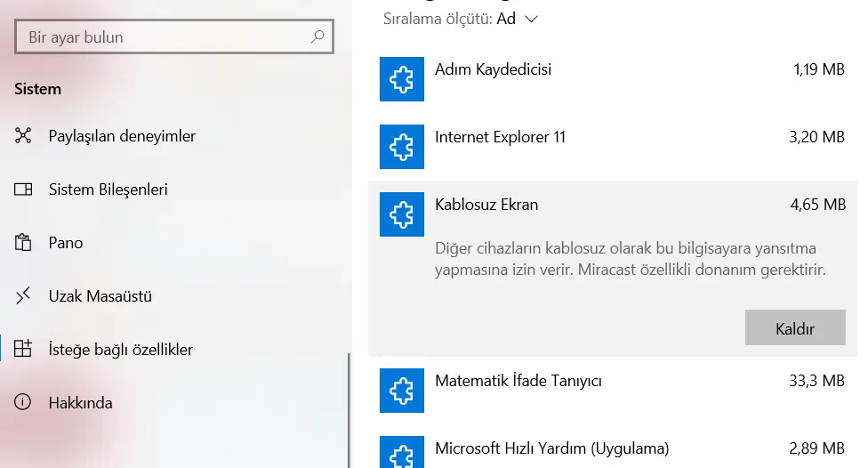
Task: Click the search magnifier icon
Action: tap(317, 37)
